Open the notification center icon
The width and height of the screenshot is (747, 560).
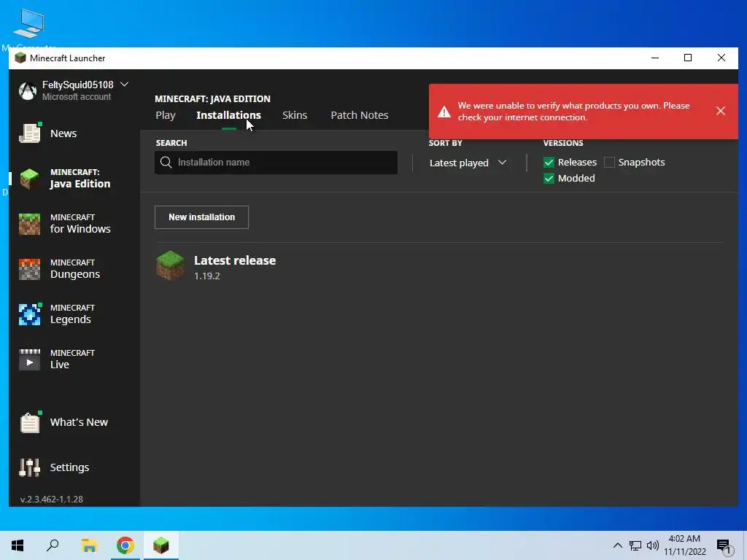point(724,546)
